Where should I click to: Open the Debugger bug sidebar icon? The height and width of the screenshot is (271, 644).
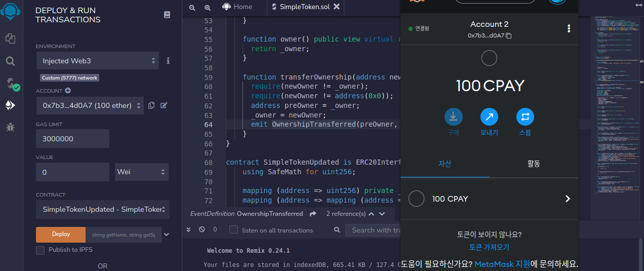point(10,127)
